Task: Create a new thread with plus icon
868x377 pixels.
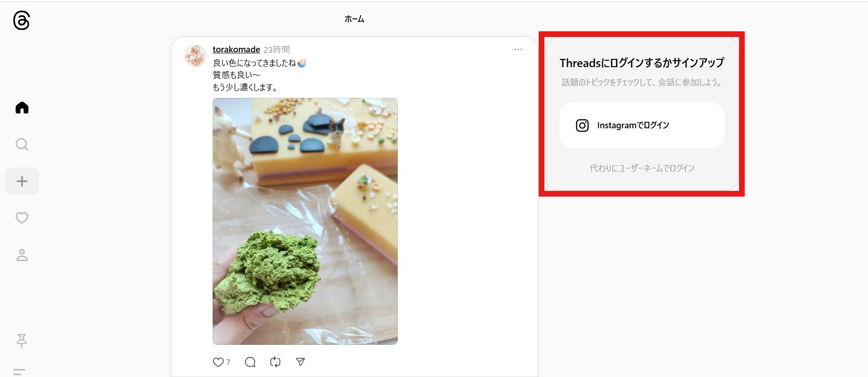Action: 22,181
